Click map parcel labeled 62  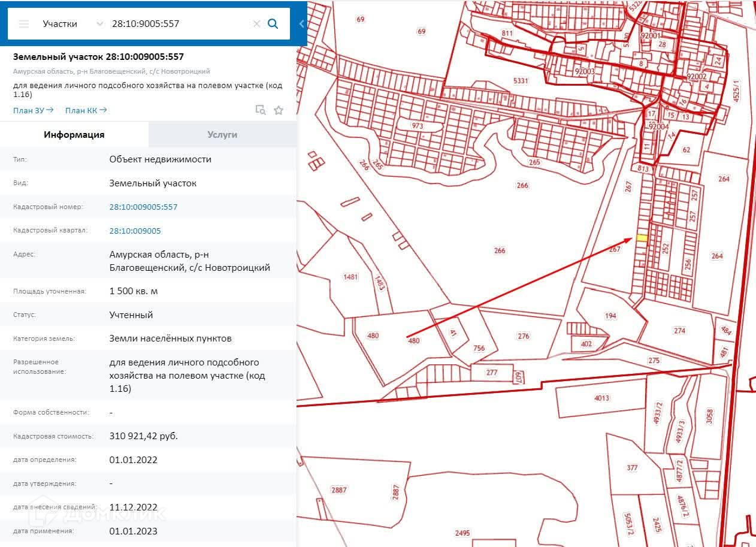click(687, 150)
